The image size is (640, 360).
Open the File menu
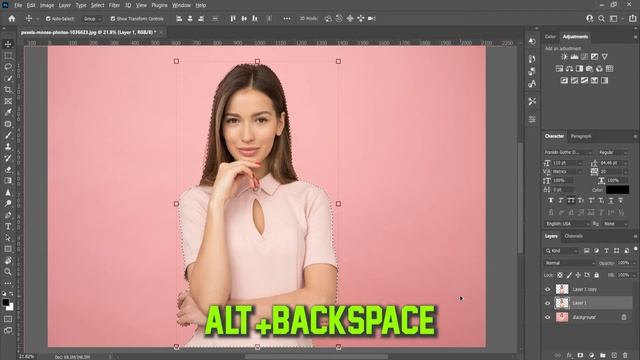point(18,5)
